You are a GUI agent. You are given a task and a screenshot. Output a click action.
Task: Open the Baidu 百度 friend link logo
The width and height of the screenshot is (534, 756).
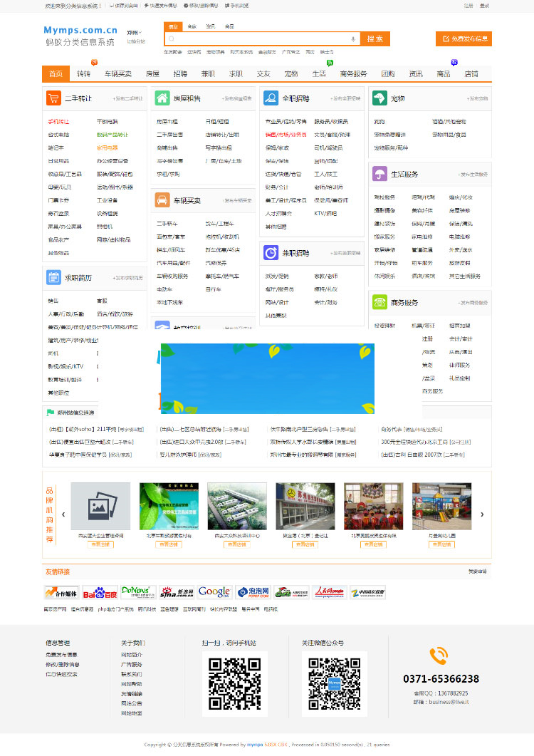[99, 592]
